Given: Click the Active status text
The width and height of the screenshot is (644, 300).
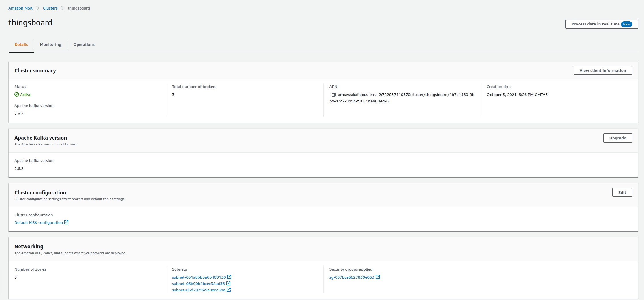Looking at the screenshot, I should (26, 95).
